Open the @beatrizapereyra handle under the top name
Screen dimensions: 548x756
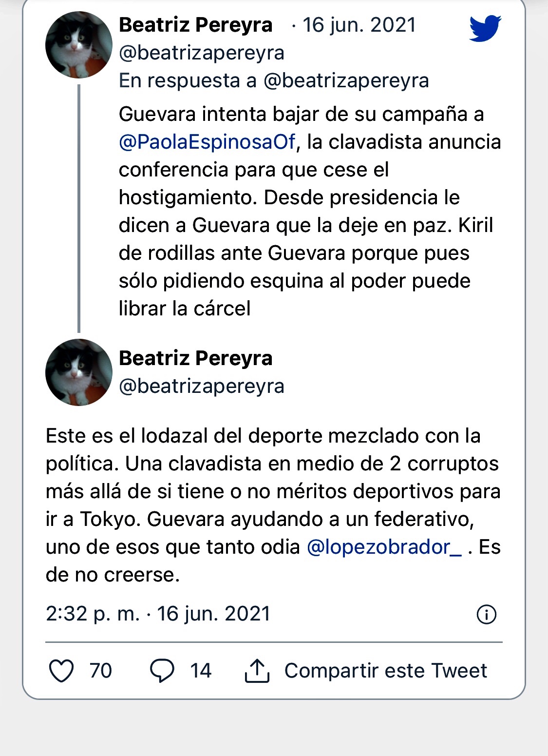pos(202,53)
